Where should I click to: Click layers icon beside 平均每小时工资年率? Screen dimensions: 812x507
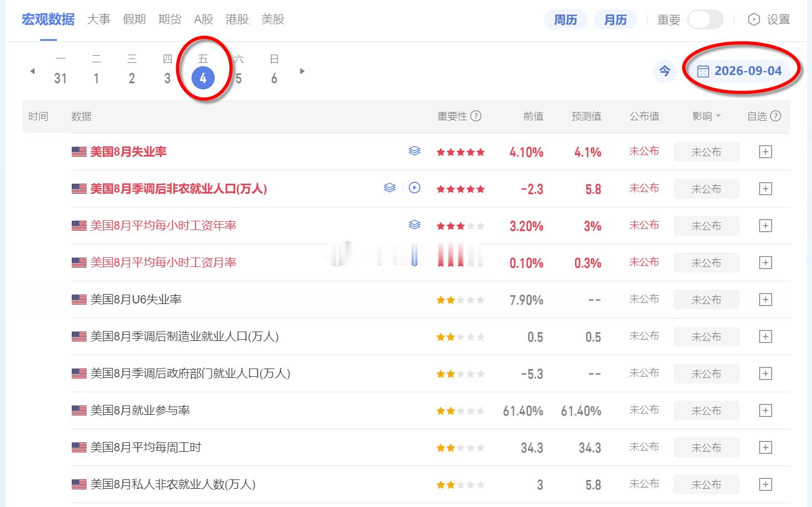(415, 225)
